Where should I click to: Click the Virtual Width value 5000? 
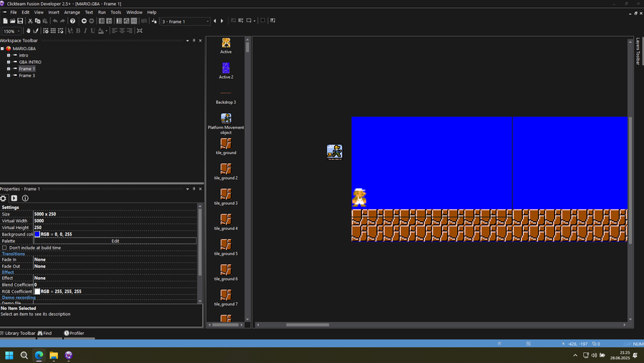[x=115, y=221]
